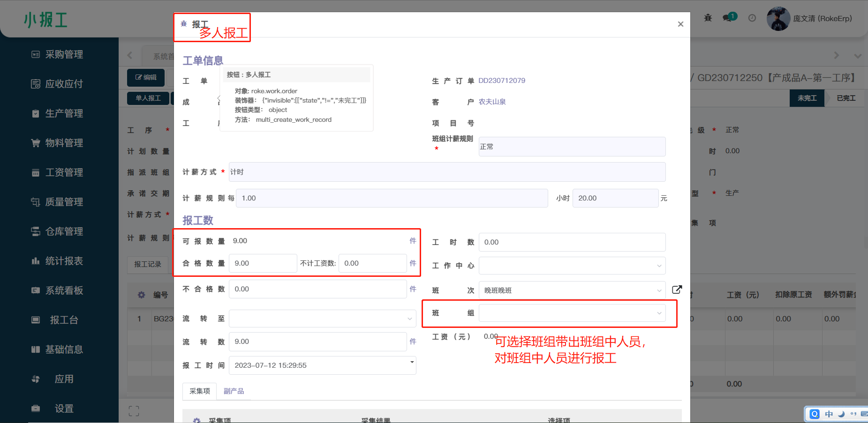
Task: Open 统计报表 in the sidebar
Action: coord(64,261)
